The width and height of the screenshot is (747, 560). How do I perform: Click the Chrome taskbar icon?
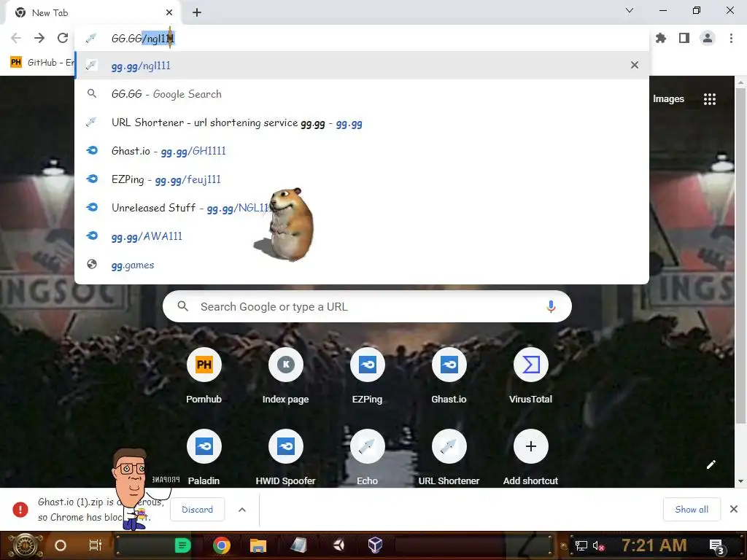coord(222,545)
